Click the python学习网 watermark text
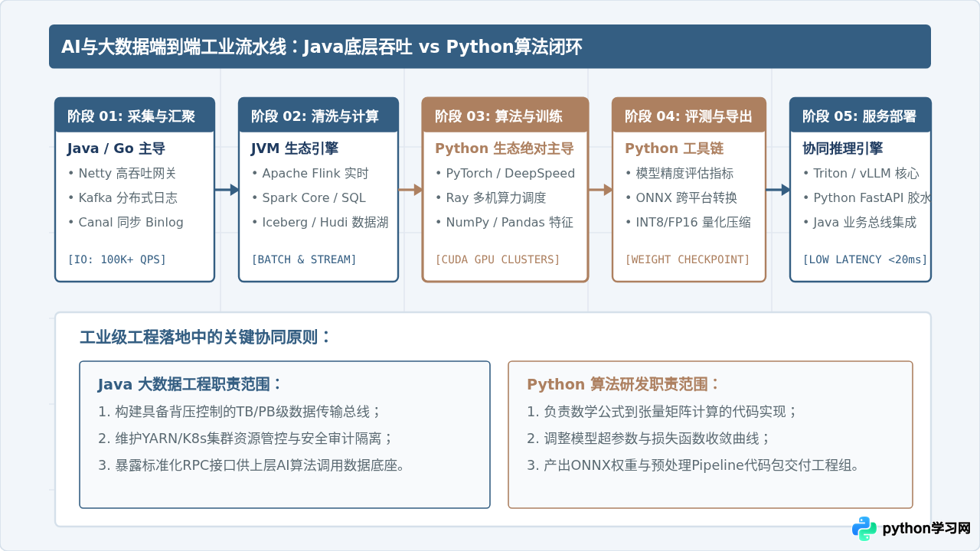The image size is (980, 551). (x=926, y=528)
